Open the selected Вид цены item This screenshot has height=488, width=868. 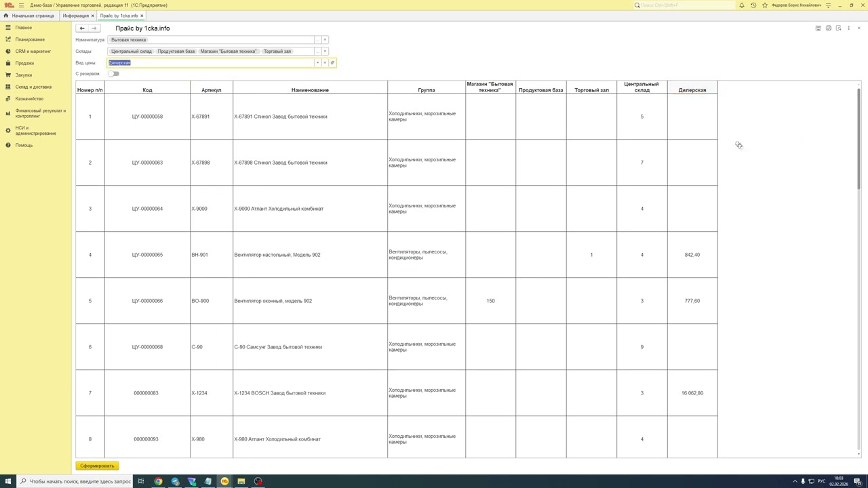pyautogui.click(x=332, y=62)
